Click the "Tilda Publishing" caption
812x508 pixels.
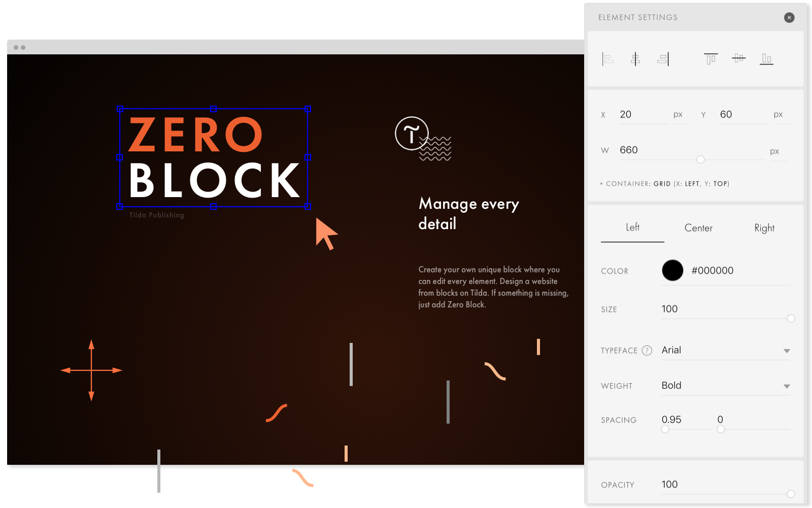[156, 215]
